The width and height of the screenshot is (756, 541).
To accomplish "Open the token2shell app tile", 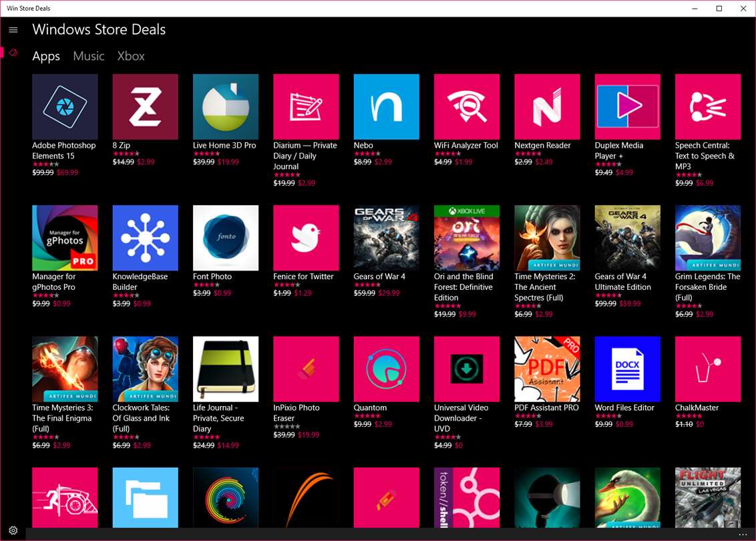I will pos(467,497).
